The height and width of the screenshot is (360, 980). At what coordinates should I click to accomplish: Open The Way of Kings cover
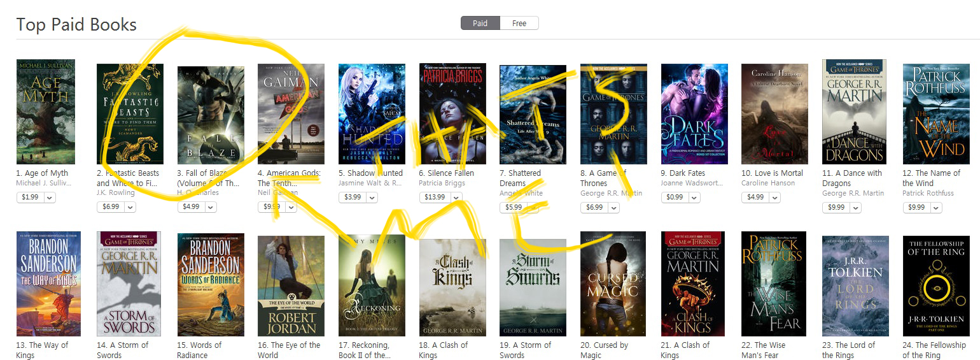[x=48, y=284]
